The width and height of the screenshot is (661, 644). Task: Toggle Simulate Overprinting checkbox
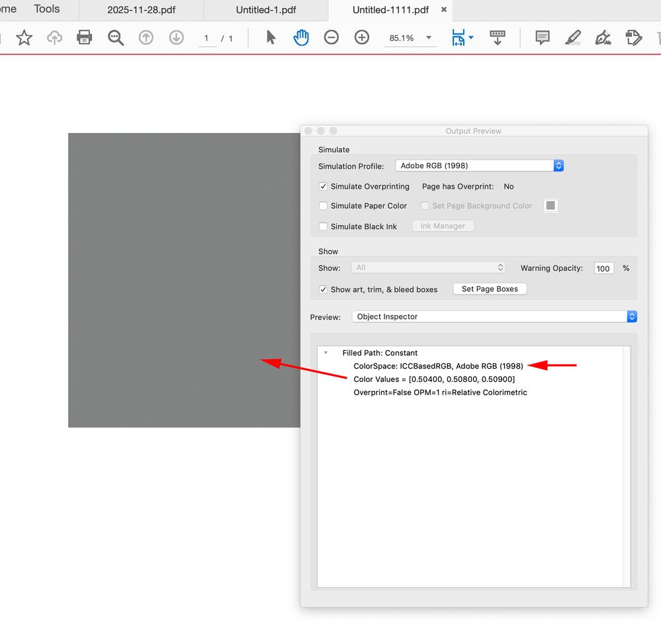[324, 187]
